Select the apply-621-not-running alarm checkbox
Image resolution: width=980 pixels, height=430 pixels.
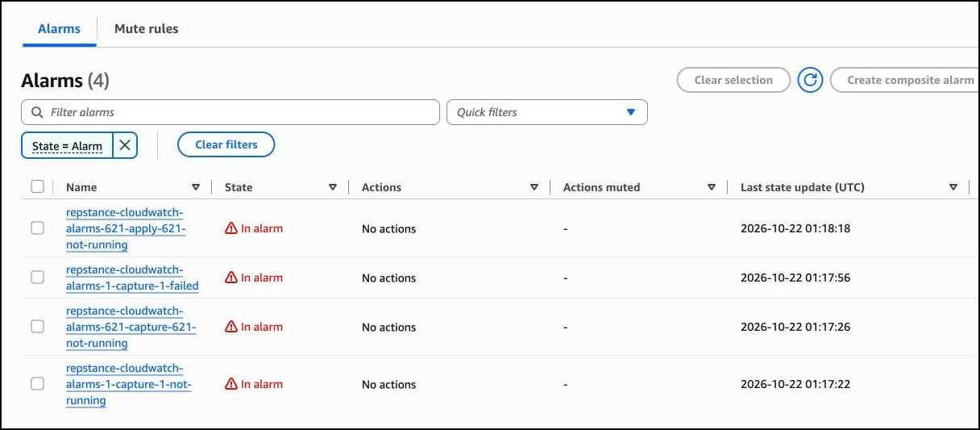[x=37, y=228]
